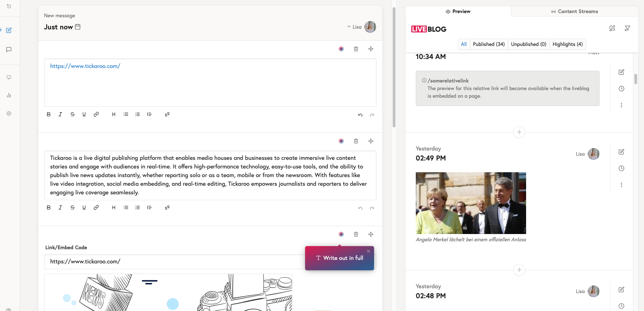Click the crossed-out pencil icon beside LIVEBLOG
This screenshot has width=644, height=311.
(612, 28)
